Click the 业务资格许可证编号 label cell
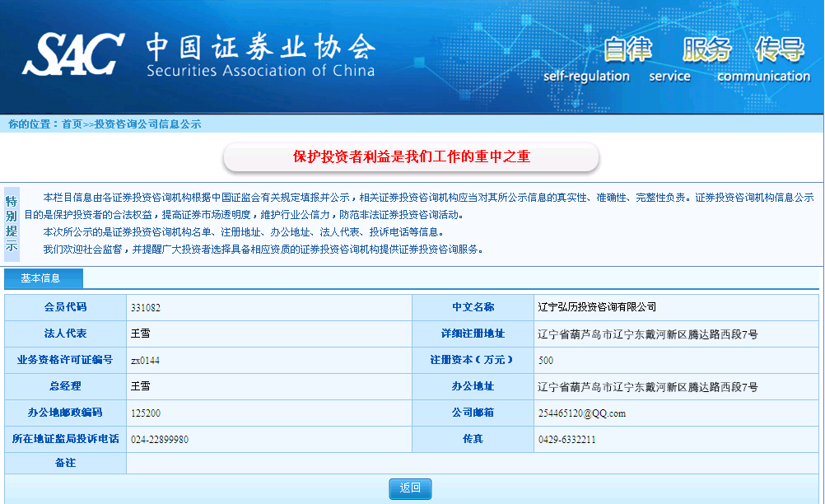Image resolution: width=825 pixels, height=504 pixels. coord(65,360)
